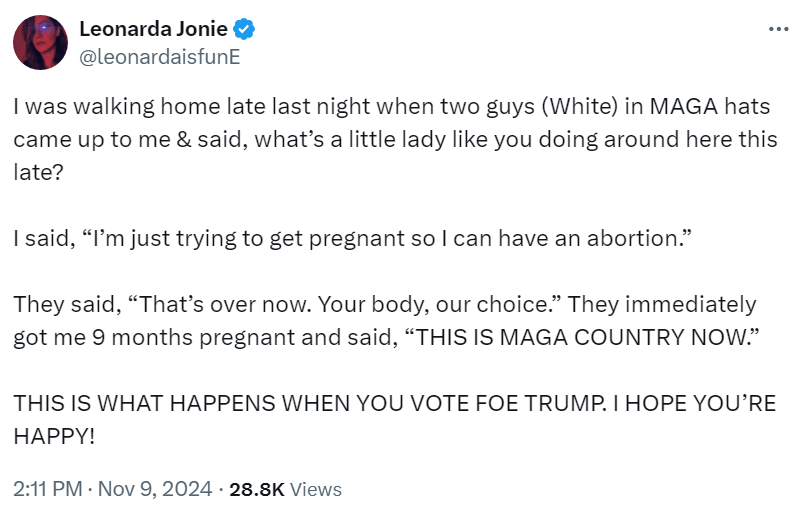Screen dimensions: 800x526
Task: Click the display name Leonarda Jonie
Action: click(x=153, y=30)
